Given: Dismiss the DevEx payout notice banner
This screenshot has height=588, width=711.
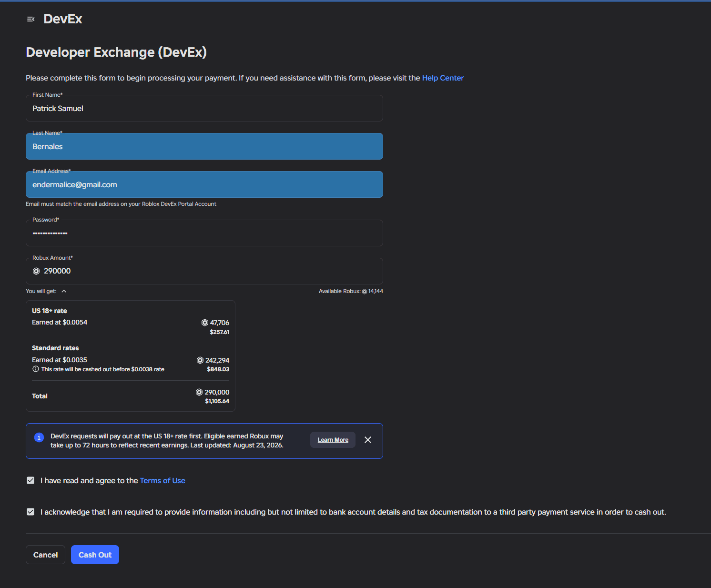Looking at the screenshot, I should pyautogui.click(x=368, y=440).
